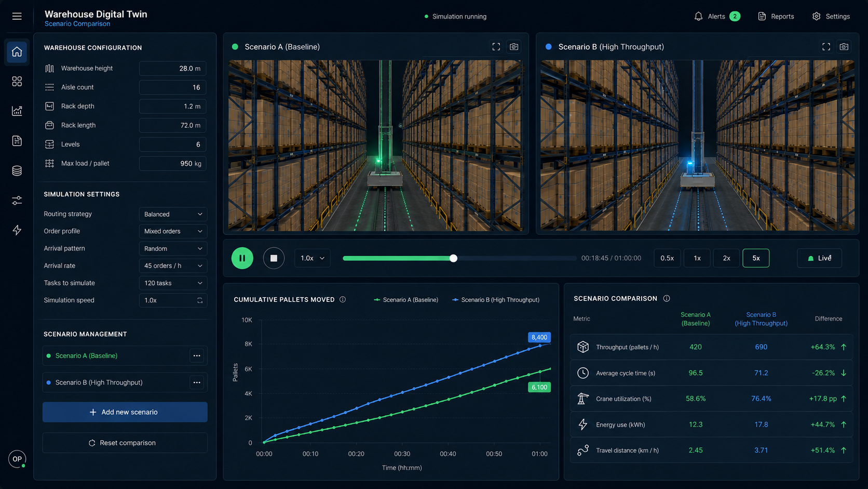Open the documents sidebar icon

(x=17, y=141)
